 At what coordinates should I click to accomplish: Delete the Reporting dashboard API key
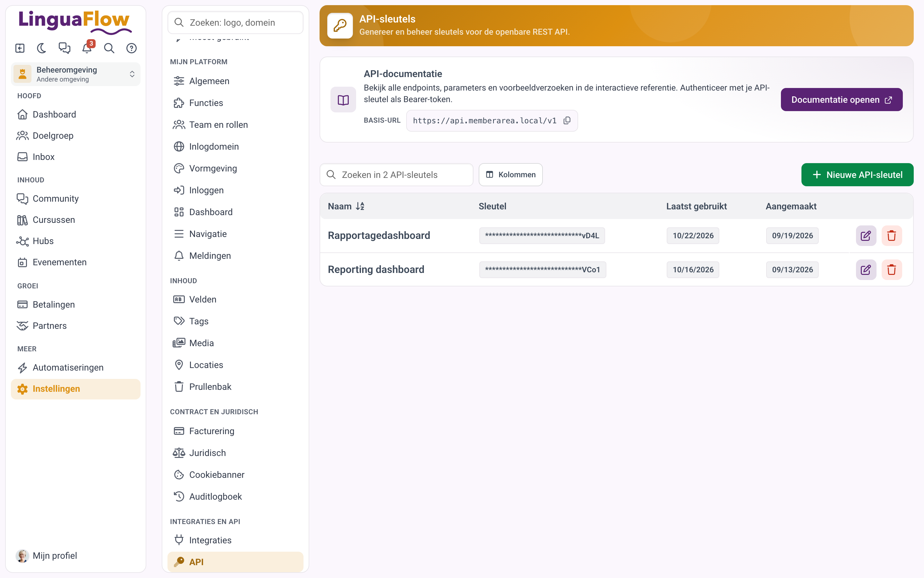coord(892,269)
